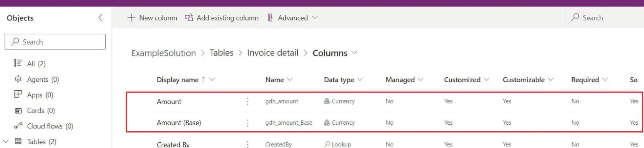Click the New column button

[152, 18]
